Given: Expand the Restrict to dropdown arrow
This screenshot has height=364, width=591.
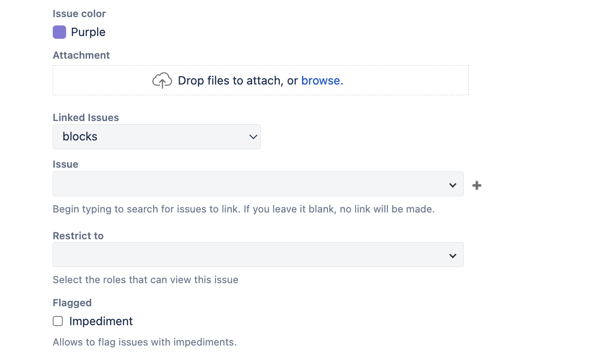Looking at the screenshot, I should point(453,256).
